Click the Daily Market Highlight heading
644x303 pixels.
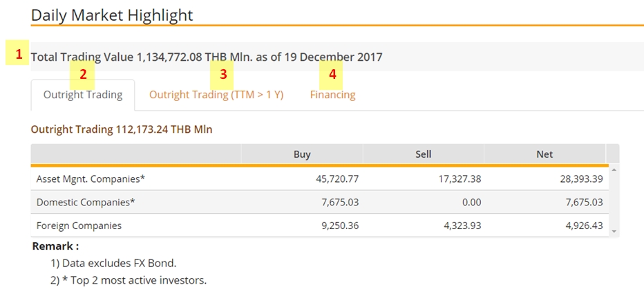pyautogui.click(x=112, y=15)
